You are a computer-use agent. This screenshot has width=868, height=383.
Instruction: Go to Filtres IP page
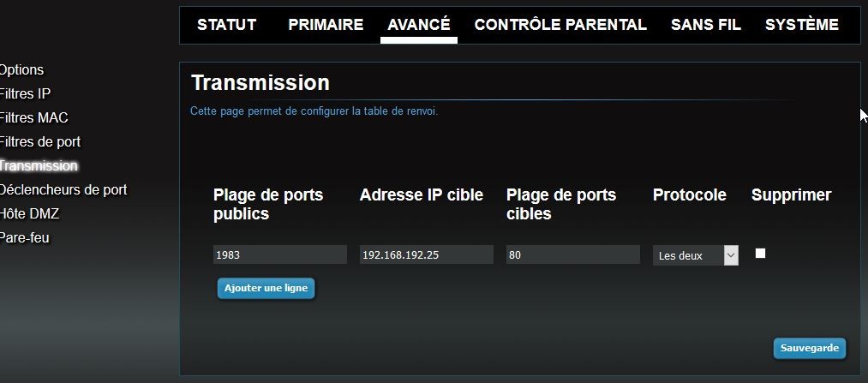click(25, 94)
